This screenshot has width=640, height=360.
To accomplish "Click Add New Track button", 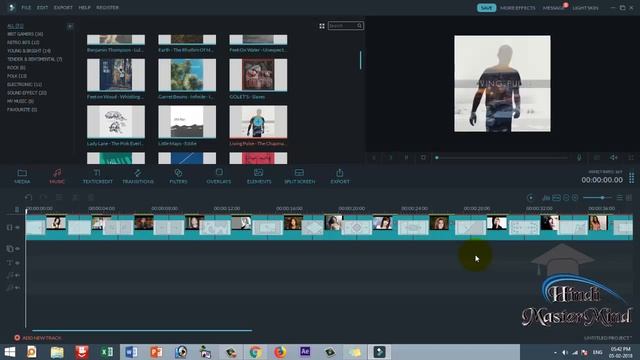I will pyautogui.click(x=38, y=338).
